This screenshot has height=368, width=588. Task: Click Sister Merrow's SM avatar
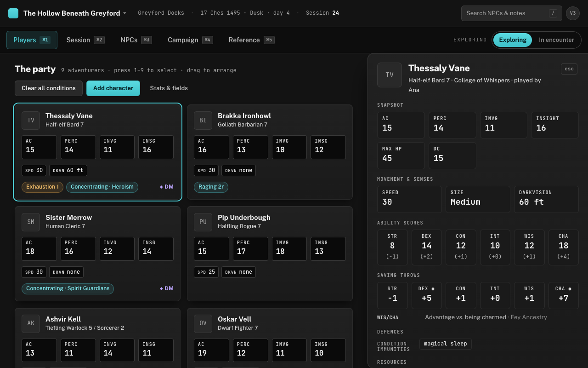pyautogui.click(x=31, y=222)
